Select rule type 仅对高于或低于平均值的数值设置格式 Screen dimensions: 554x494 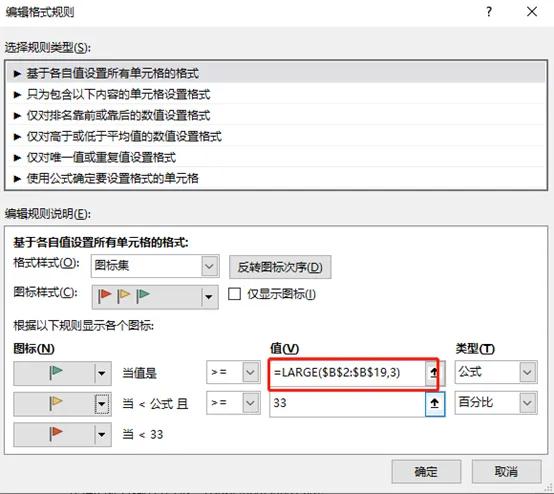tap(276, 136)
